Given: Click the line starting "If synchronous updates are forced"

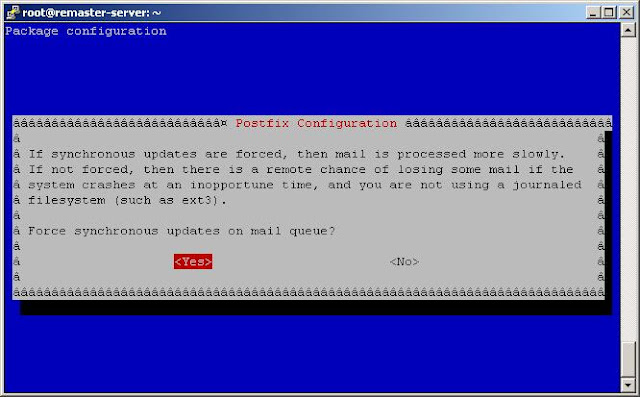Looking at the screenshot, I should click(x=296, y=154).
